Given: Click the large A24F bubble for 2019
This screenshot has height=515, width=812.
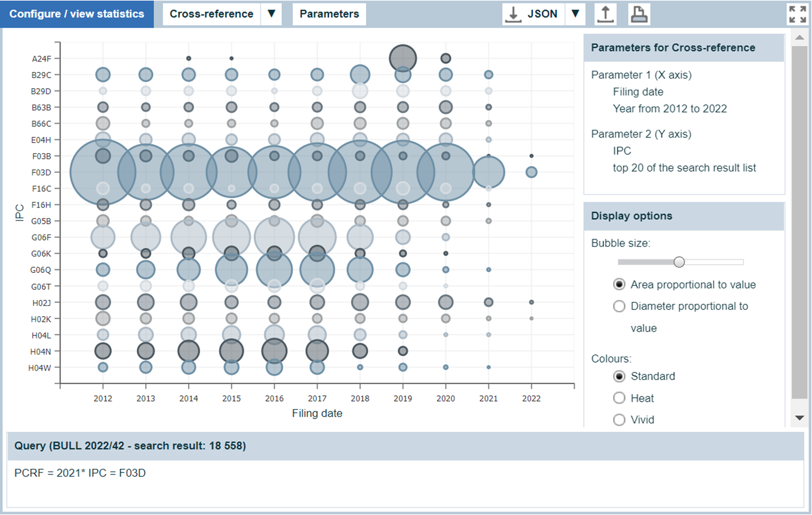Looking at the screenshot, I should coord(403,58).
